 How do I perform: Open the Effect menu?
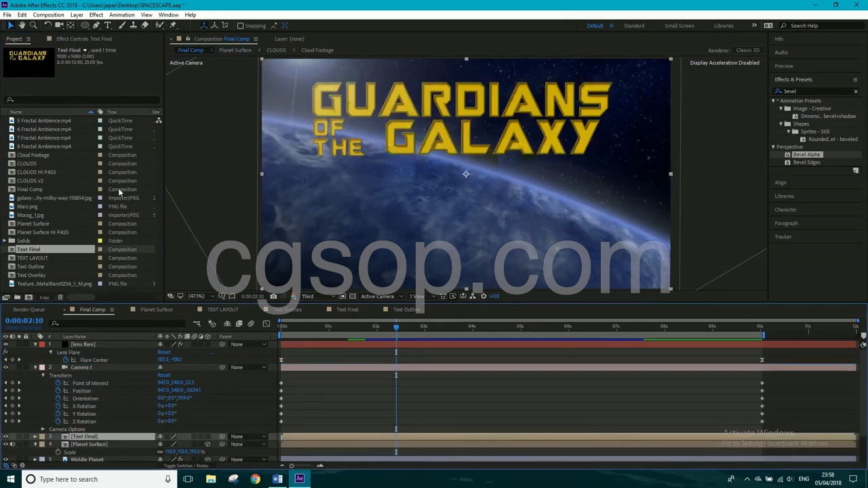(96, 15)
